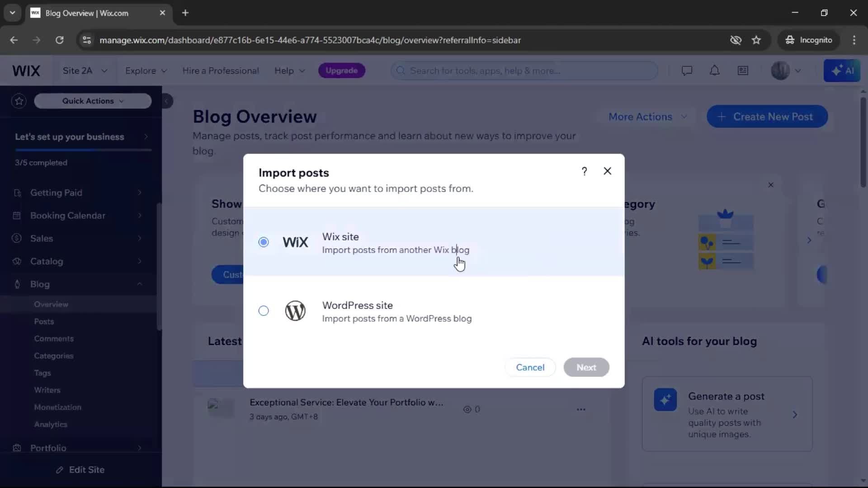The height and width of the screenshot is (488, 868).
Task: Open the Help menu
Action: 289,70
